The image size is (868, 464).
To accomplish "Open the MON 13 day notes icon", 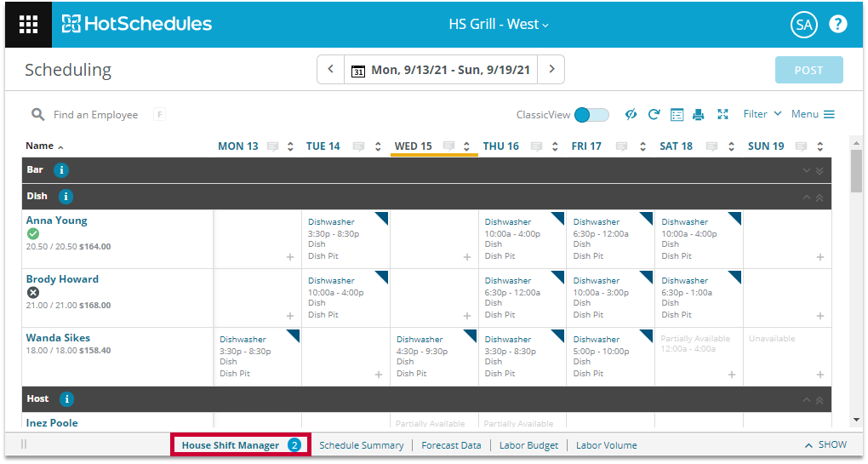I will [273, 146].
